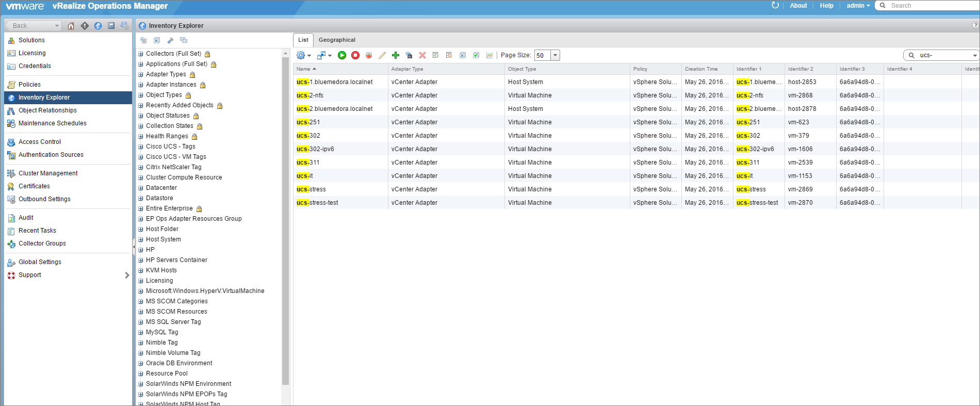Open Maintenance Schedules in the sidebar

(x=53, y=123)
